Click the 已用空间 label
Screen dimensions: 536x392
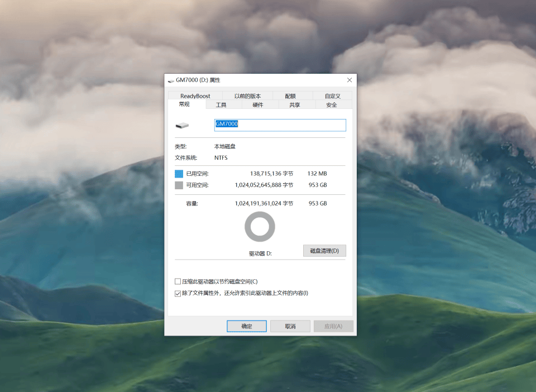(x=197, y=174)
